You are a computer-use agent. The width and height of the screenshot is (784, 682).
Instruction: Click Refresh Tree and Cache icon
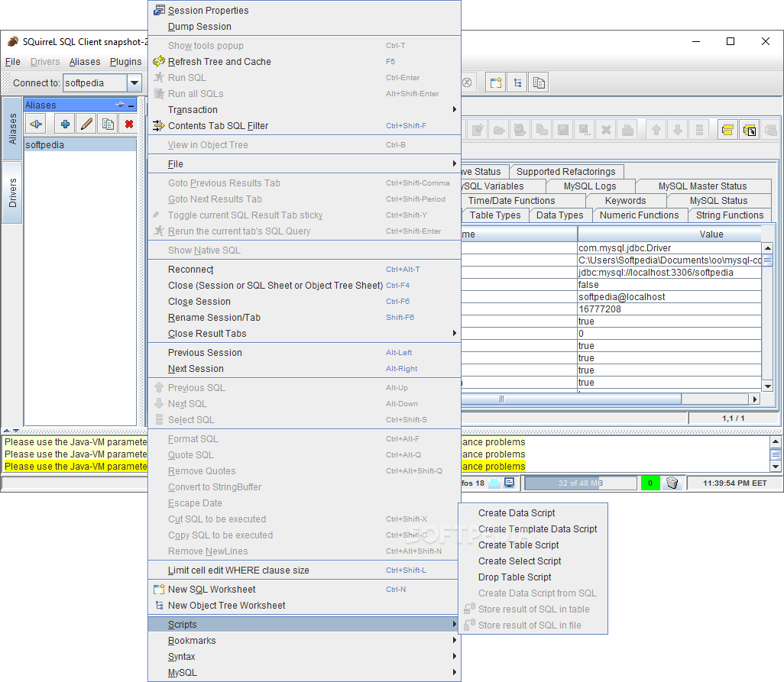click(x=159, y=61)
